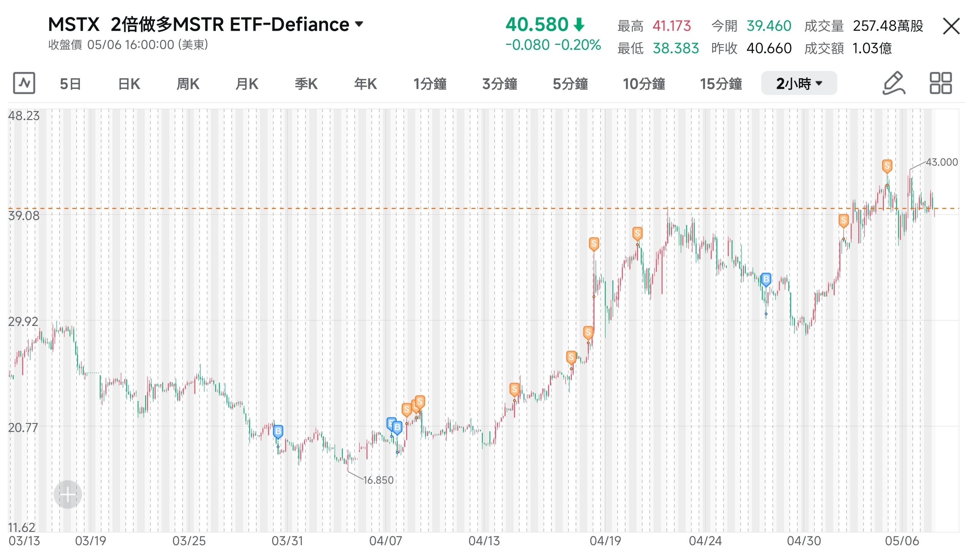The width and height of the screenshot is (973, 560).
Task: Click the sell marker near the 29.92 level
Action: click(x=588, y=333)
